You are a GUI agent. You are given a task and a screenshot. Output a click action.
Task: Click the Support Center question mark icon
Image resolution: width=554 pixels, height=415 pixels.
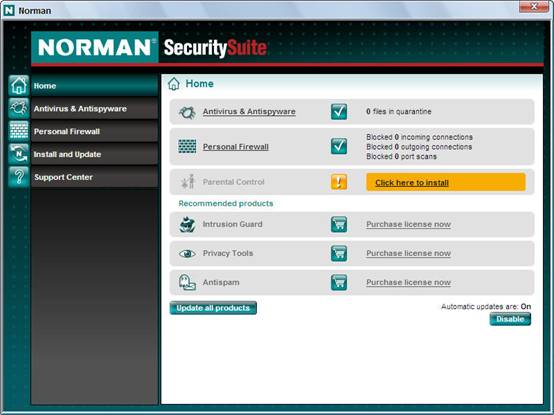pos(19,177)
